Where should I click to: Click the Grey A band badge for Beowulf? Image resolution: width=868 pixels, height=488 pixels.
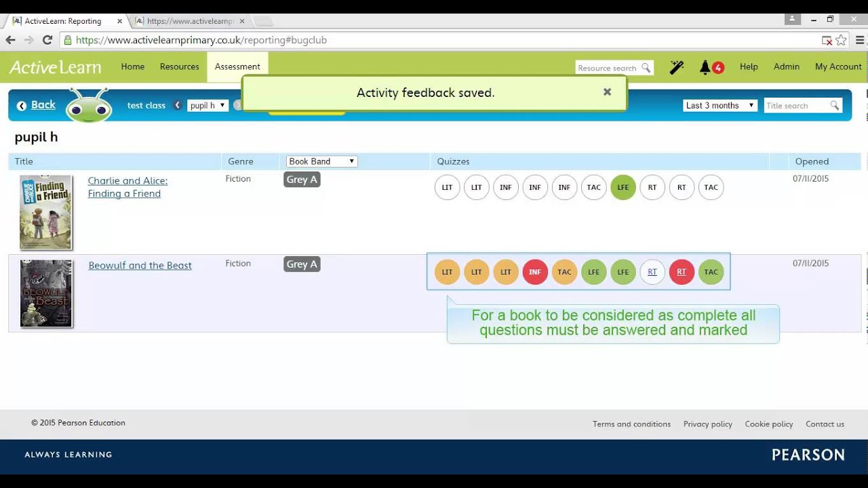[x=302, y=264]
